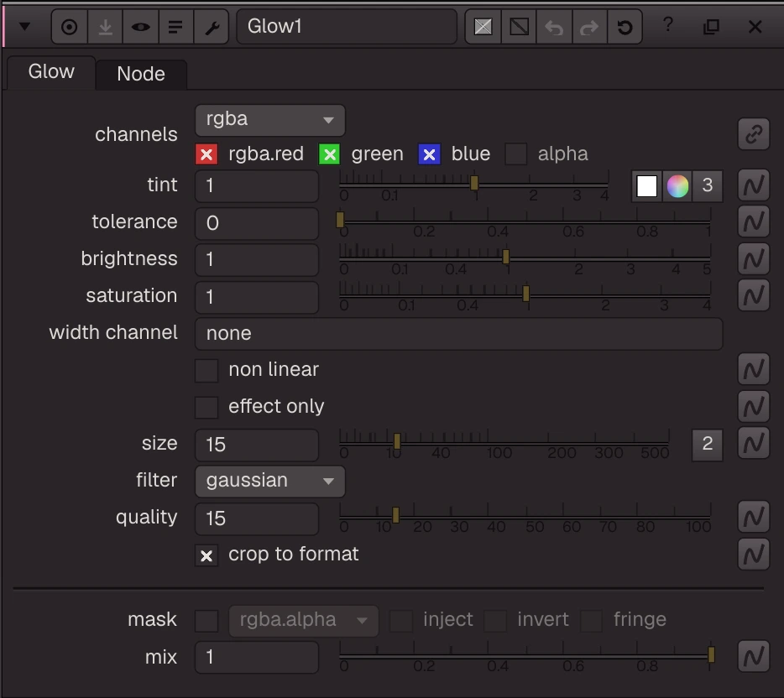Click the center node (target) icon
Viewport: 784px width, 698px height.
point(69,27)
